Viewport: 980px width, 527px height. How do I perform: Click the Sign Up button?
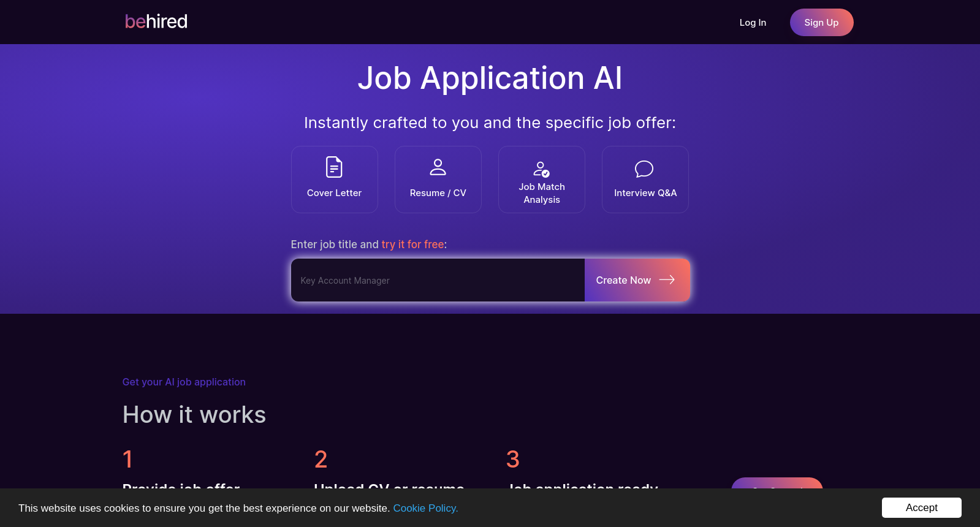tap(821, 23)
